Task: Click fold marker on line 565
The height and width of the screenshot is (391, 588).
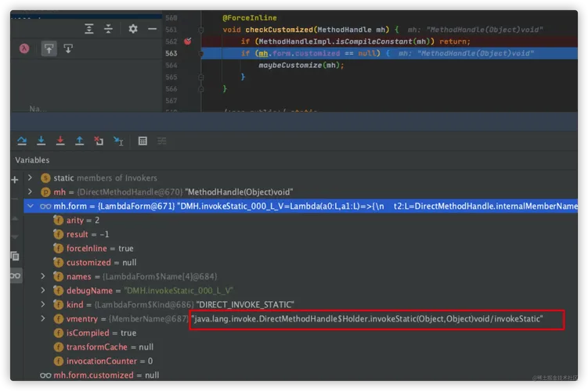Action: click(201, 77)
